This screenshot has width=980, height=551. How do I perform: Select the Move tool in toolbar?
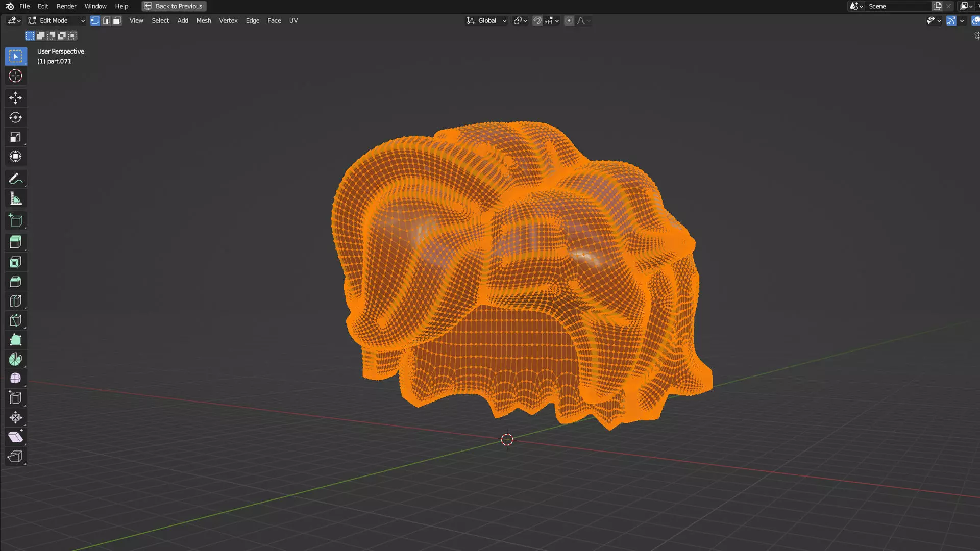pos(15,97)
